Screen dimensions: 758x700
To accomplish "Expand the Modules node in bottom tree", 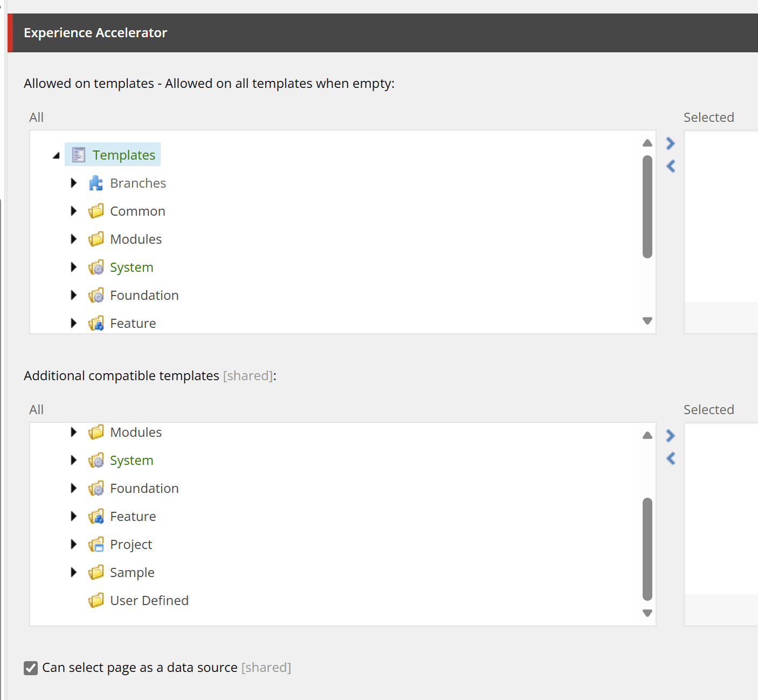I will click(74, 432).
